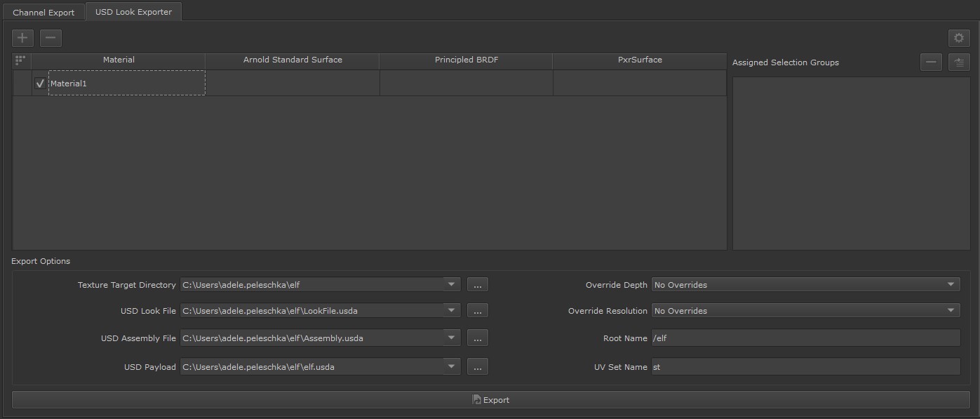Expand the USD Payload path dropdown

click(x=451, y=367)
